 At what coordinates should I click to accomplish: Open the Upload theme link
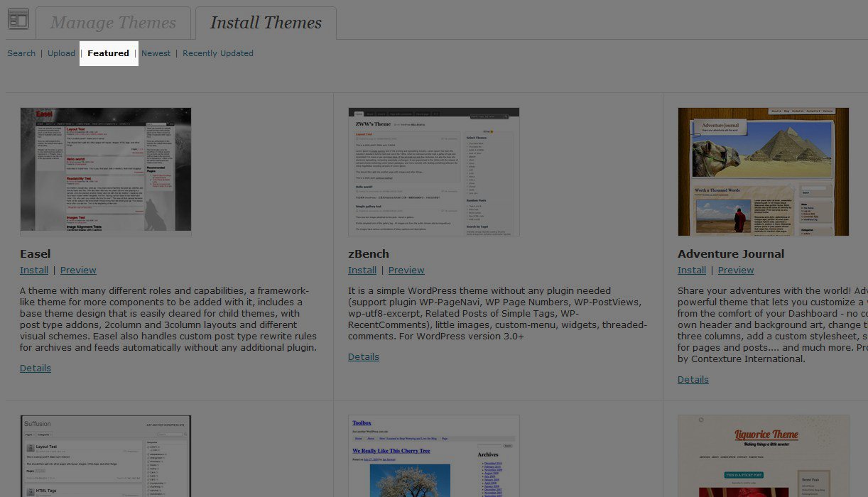click(x=61, y=53)
